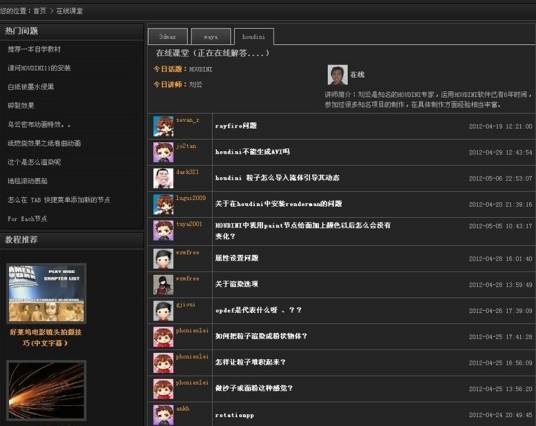Switch to the maya tab
The image size is (536, 426).
[211, 37]
